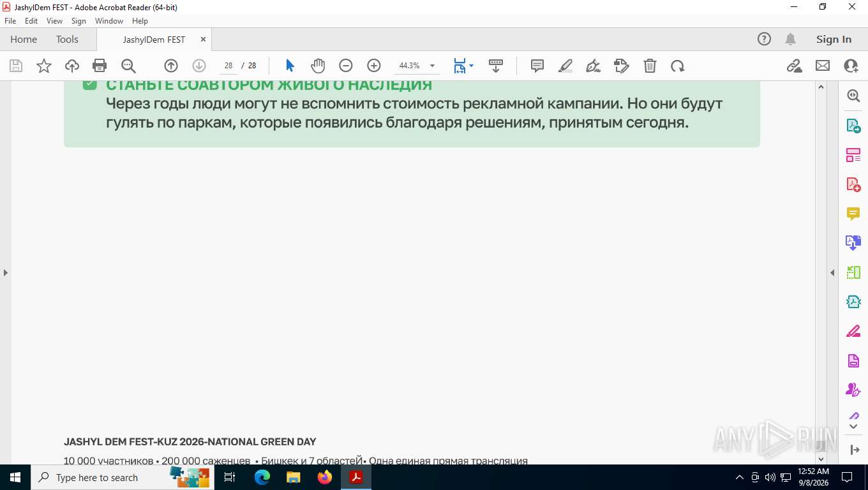Viewport: 868px width, 490px height.
Task: Click the page number field showing 28
Action: pos(228,66)
